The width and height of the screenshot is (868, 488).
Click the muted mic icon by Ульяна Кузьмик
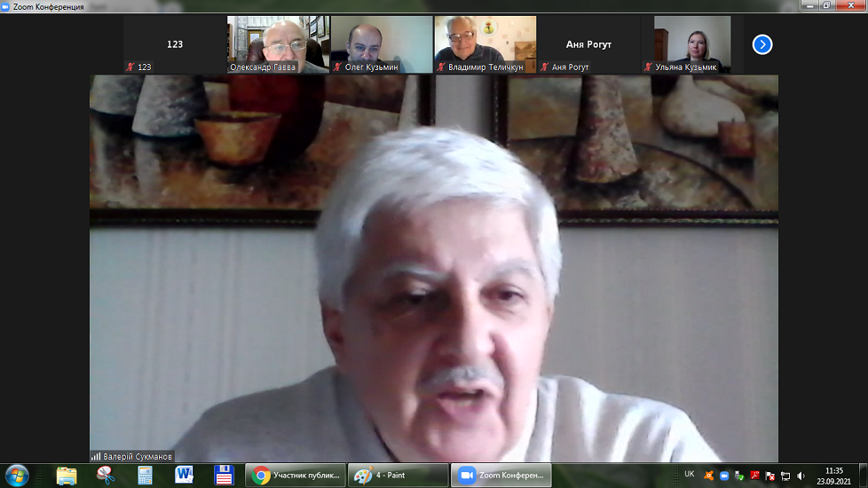[x=648, y=67]
